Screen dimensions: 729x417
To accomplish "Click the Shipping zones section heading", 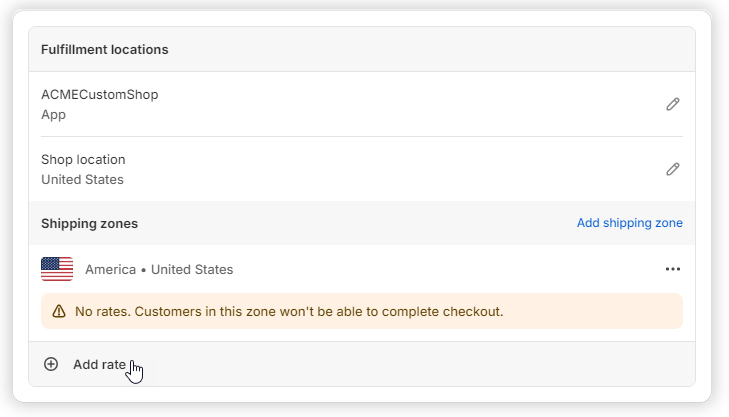I will (89, 223).
